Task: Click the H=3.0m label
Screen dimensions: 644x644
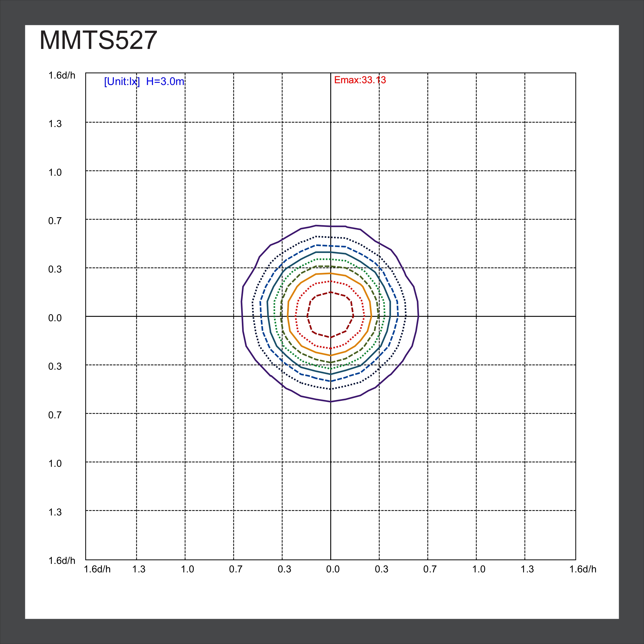Action: coord(165,81)
